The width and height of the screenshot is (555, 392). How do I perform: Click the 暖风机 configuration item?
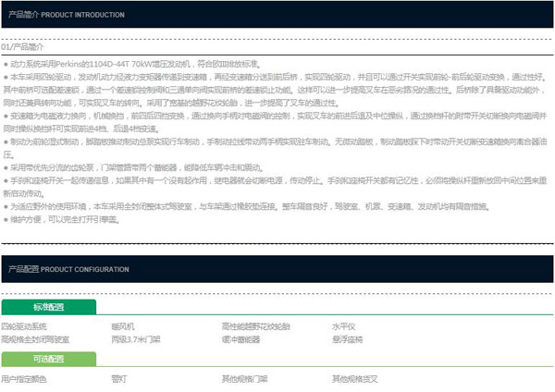[123, 327]
